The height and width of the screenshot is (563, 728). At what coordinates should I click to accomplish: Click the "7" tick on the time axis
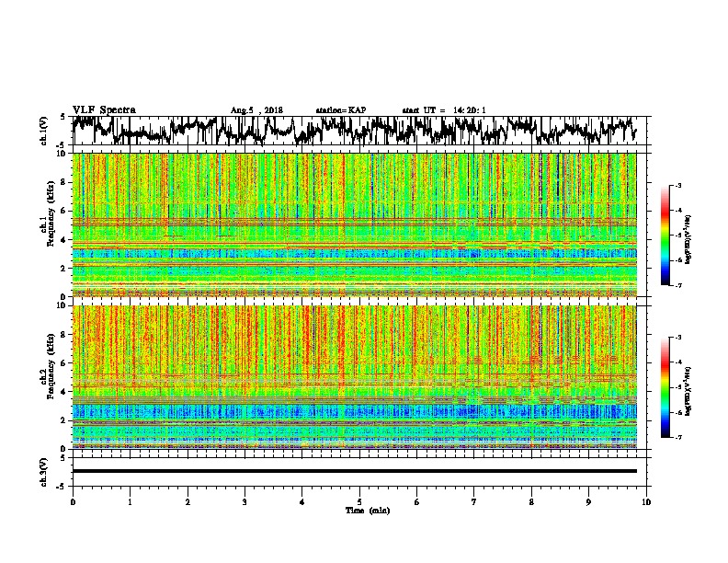pos(474,502)
